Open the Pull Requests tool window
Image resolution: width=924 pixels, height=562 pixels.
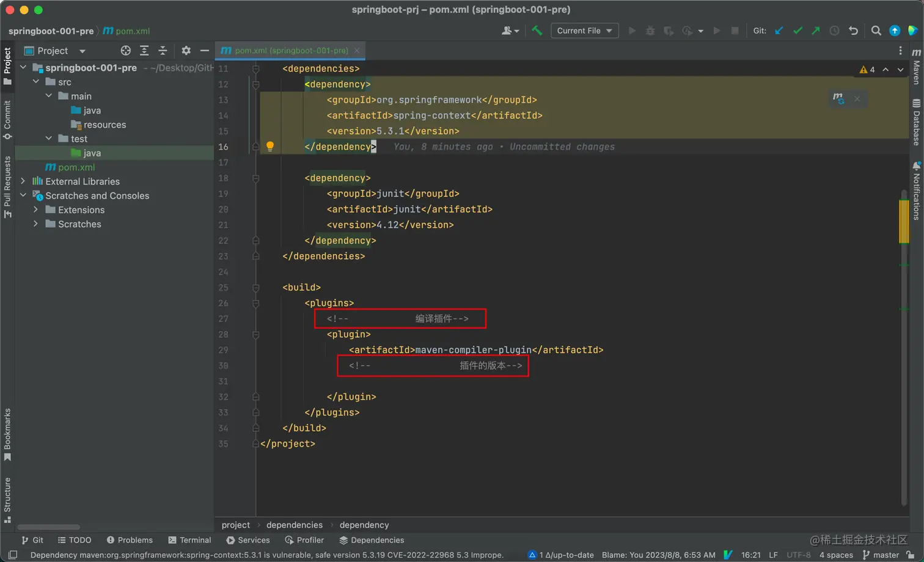[7, 187]
